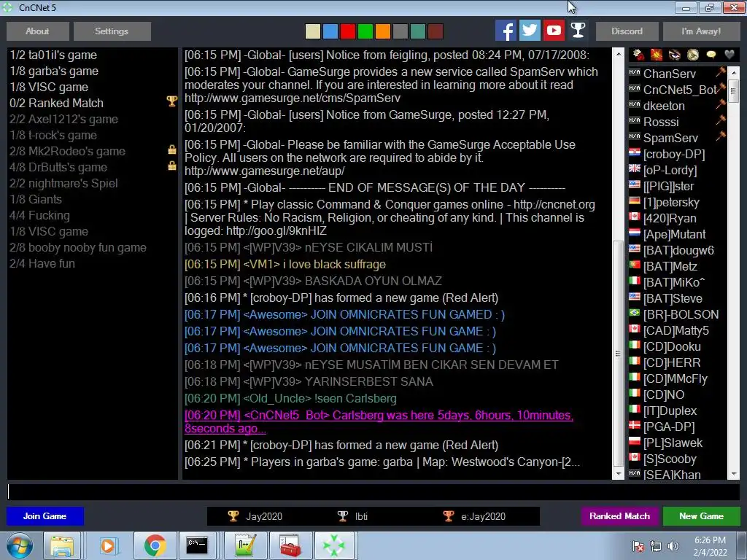Screen dimensions: 747x560
Task: Select 1/2 ta01il's game in list
Action: coord(93,55)
